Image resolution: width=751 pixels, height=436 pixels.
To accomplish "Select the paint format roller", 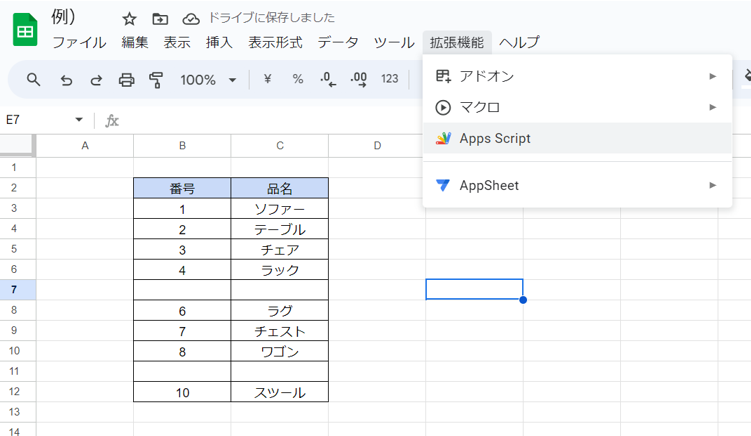I will click(x=156, y=80).
